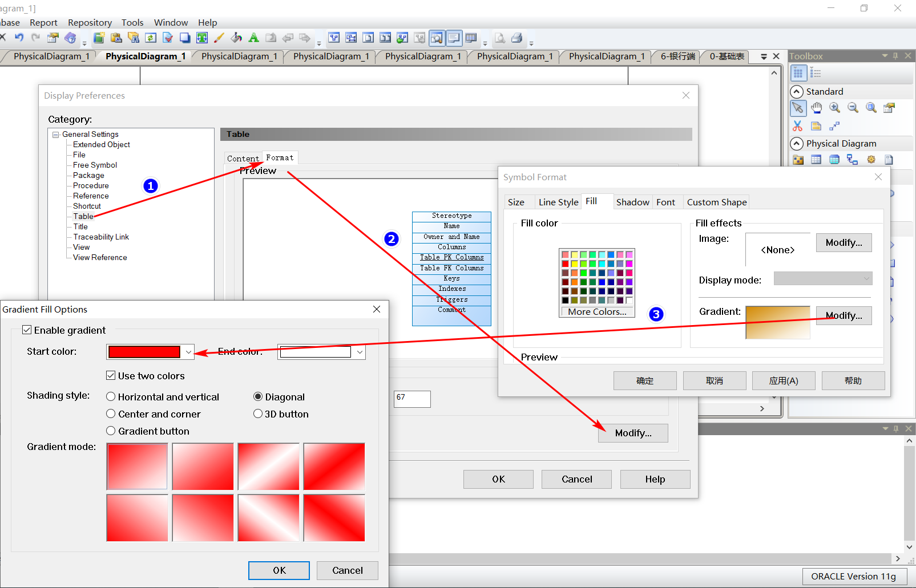Open the Repository menu

click(90, 22)
